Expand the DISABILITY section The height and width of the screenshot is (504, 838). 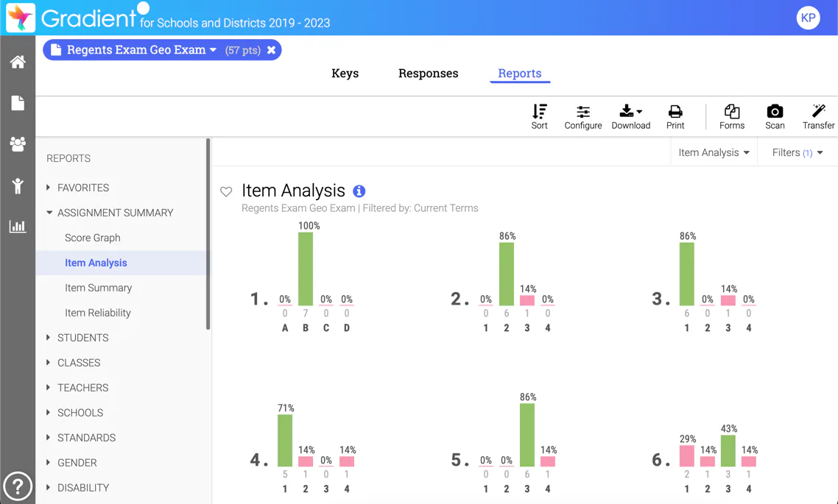tap(77, 488)
